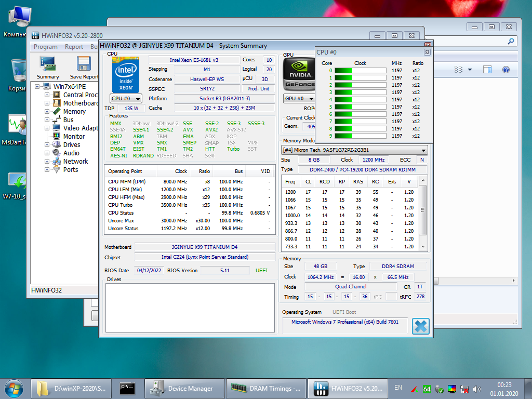Click the Socket R3 (LGA2011-3) platform value

click(224, 98)
